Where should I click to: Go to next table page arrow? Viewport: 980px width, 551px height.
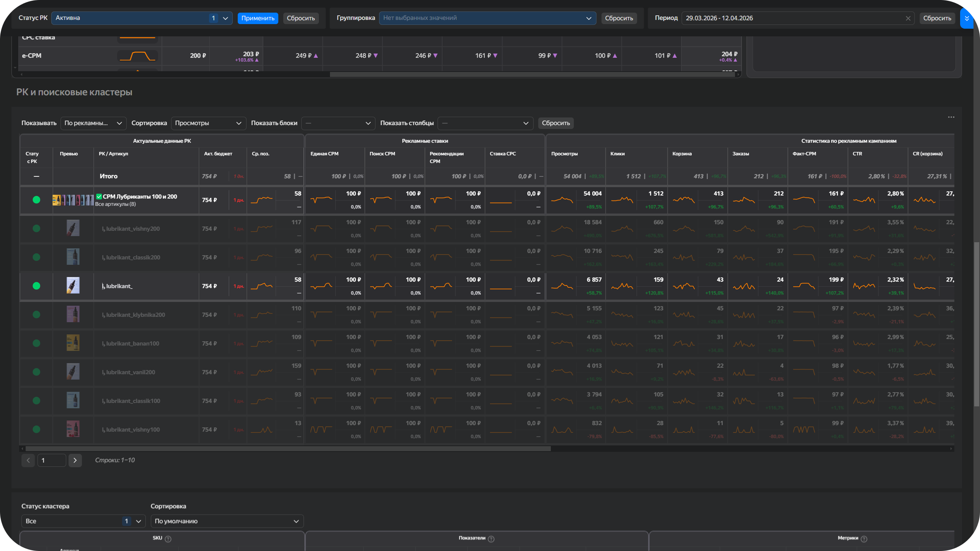[75, 460]
